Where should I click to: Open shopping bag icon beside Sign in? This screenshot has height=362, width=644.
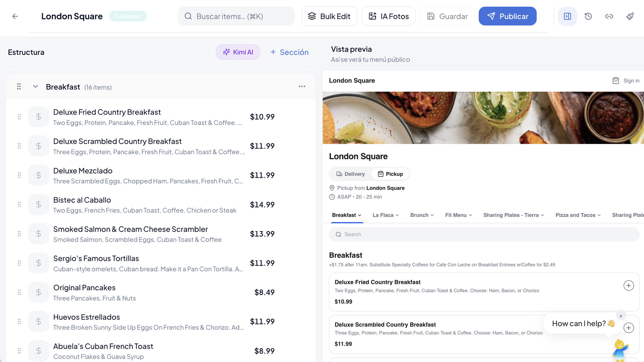click(x=616, y=81)
